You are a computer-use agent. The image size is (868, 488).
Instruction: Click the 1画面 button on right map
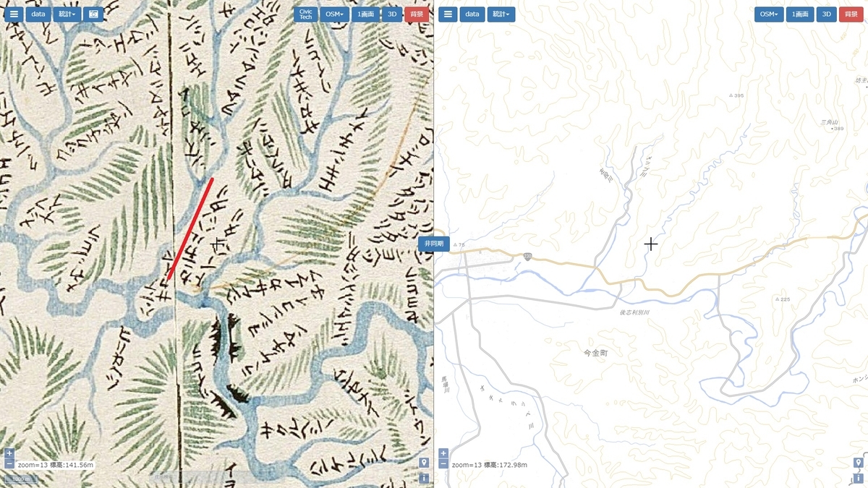pyautogui.click(x=799, y=14)
